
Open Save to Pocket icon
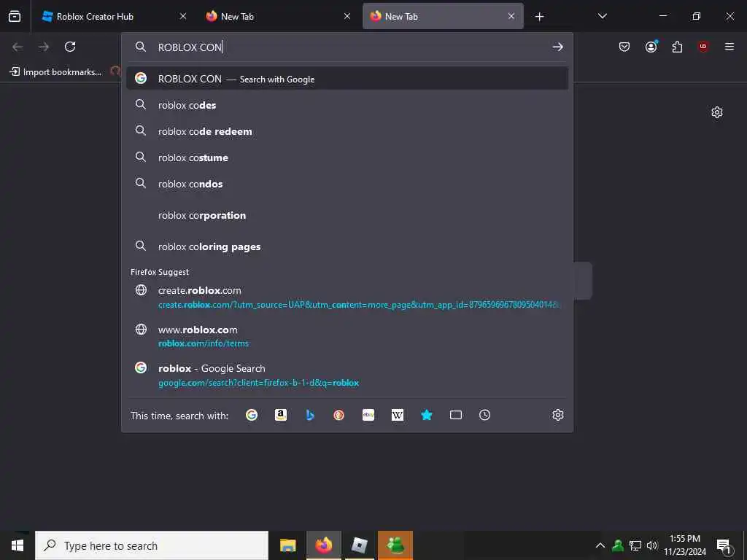pos(624,47)
